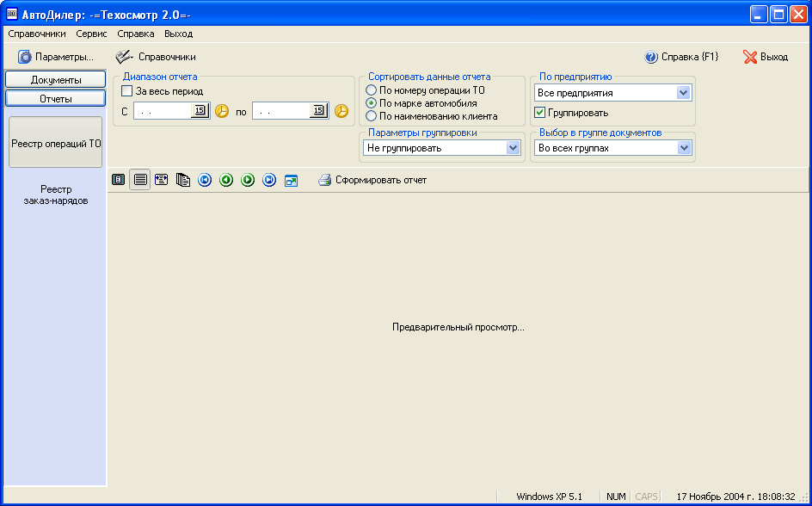
Task: Expand the 'Не группировать' grouping dropdown
Action: 514,148
